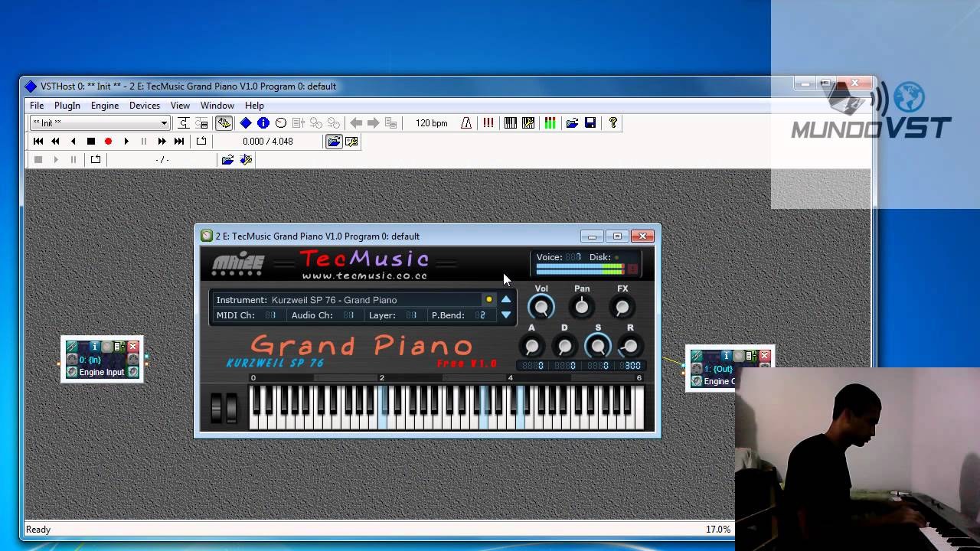Click info icon on Engine Input module

coord(95,347)
